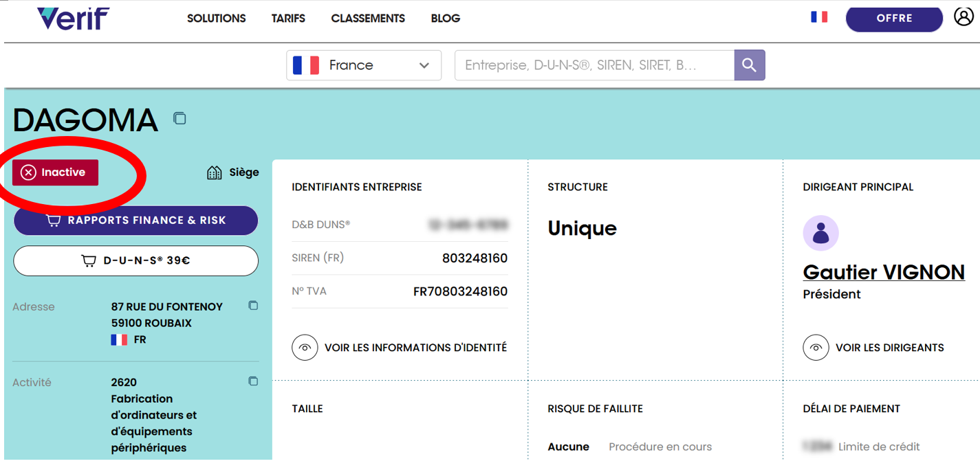
Task: Show the dirigeants via eye icon
Action: (816, 348)
